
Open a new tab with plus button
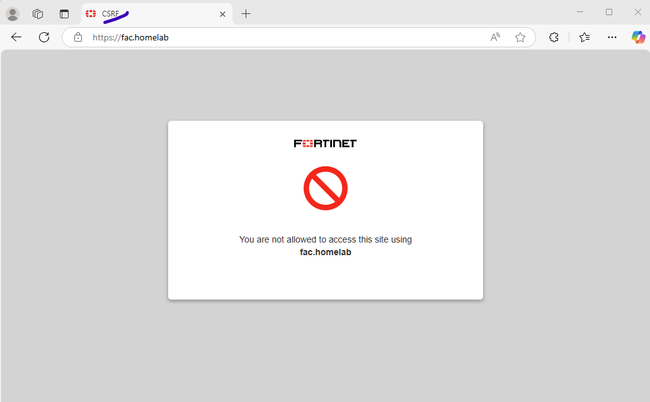point(246,14)
